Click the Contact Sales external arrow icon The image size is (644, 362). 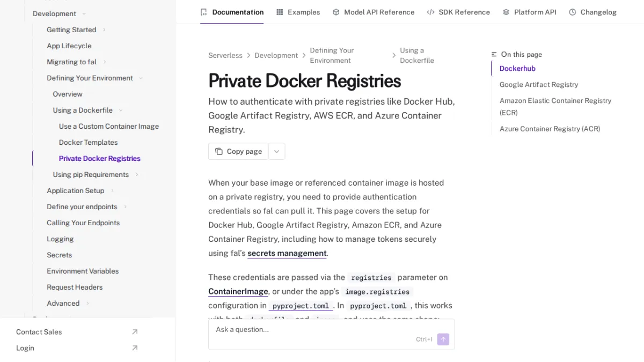(135, 332)
